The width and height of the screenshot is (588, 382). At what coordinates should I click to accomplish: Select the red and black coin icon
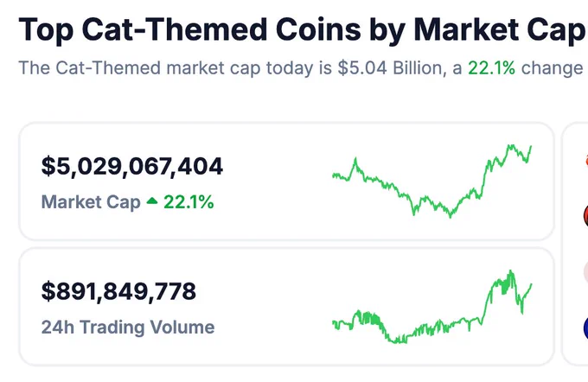click(585, 216)
